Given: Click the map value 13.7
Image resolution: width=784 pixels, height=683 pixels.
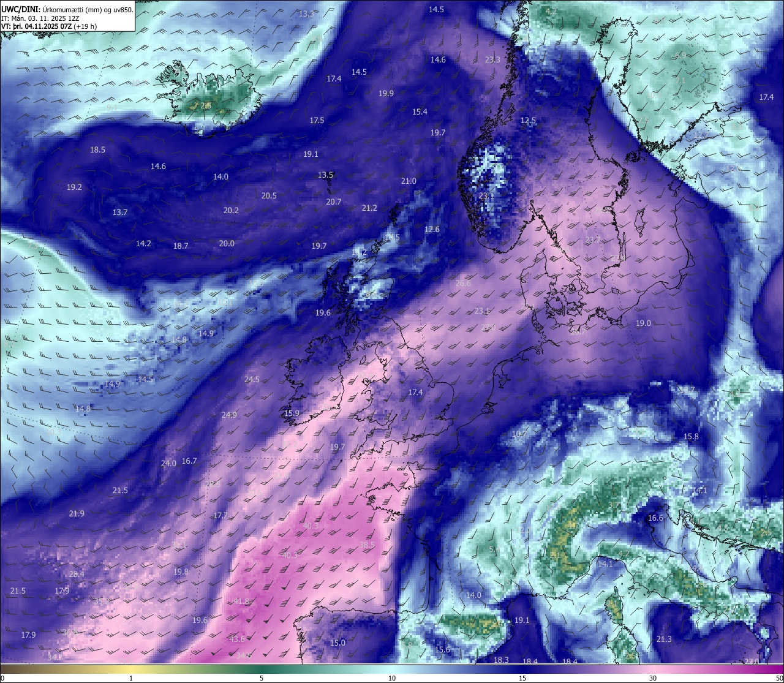Looking at the screenshot, I should (x=120, y=213).
